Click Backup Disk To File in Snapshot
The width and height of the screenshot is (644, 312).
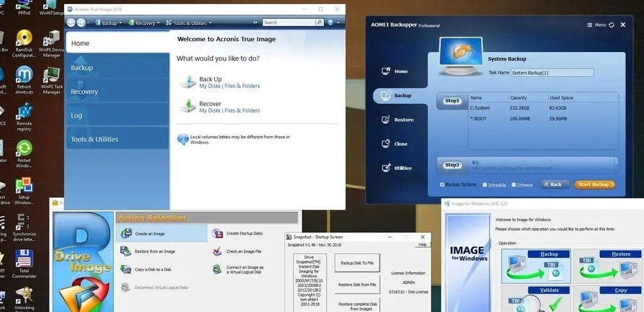coord(357,263)
